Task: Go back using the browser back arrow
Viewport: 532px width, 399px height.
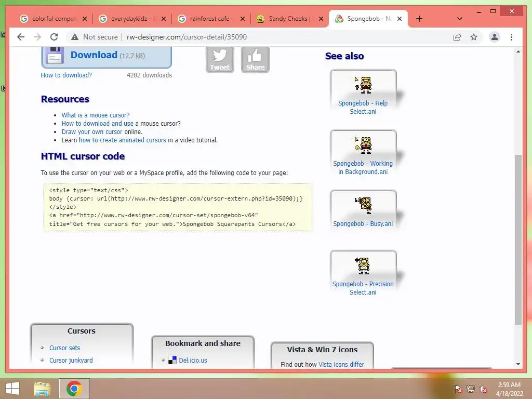Action: pyautogui.click(x=21, y=37)
